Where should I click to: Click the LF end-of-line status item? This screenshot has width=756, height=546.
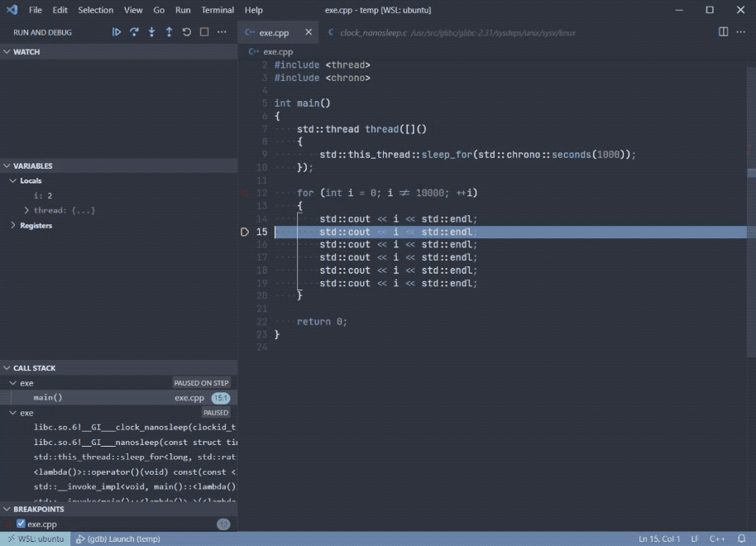[x=695, y=539]
